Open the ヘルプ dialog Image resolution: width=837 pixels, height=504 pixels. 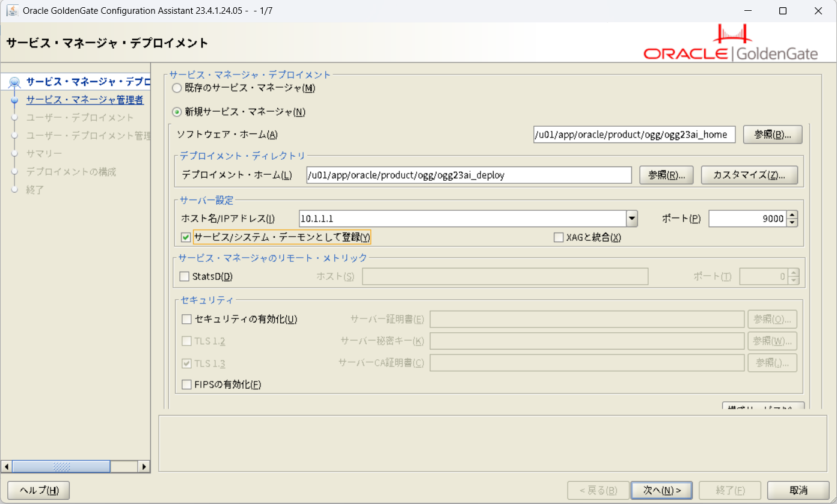tap(37, 490)
